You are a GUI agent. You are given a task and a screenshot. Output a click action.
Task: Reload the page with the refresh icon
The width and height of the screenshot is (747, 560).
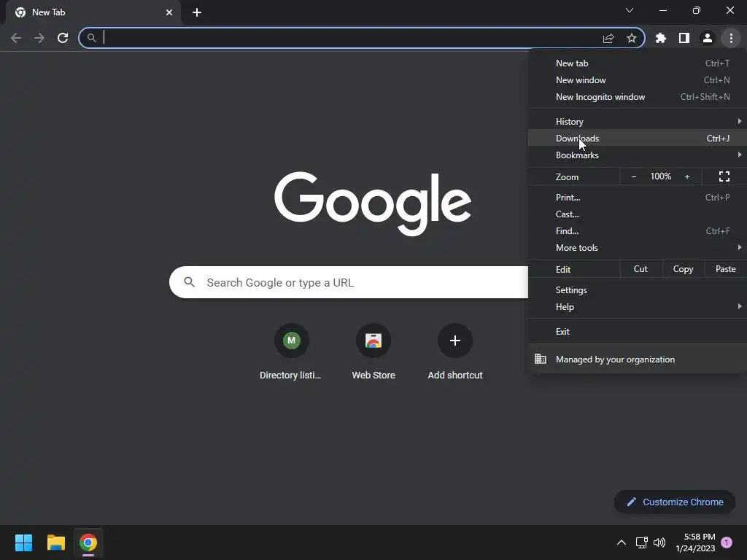tap(63, 38)
